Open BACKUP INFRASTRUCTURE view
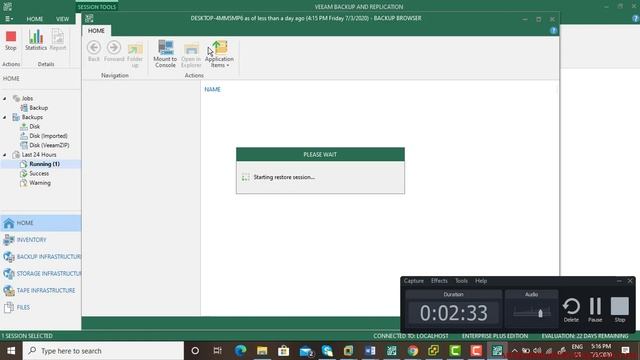The width and height of the screenshot is (640, 360). pyautogui.click(x=40, y=256)
